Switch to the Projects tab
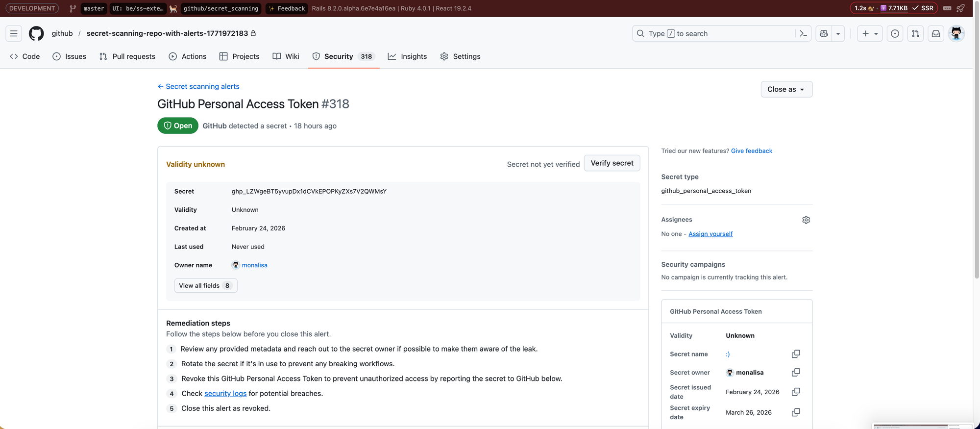Image resolution: width=980 pixels, height=429 pixels. 240,56
